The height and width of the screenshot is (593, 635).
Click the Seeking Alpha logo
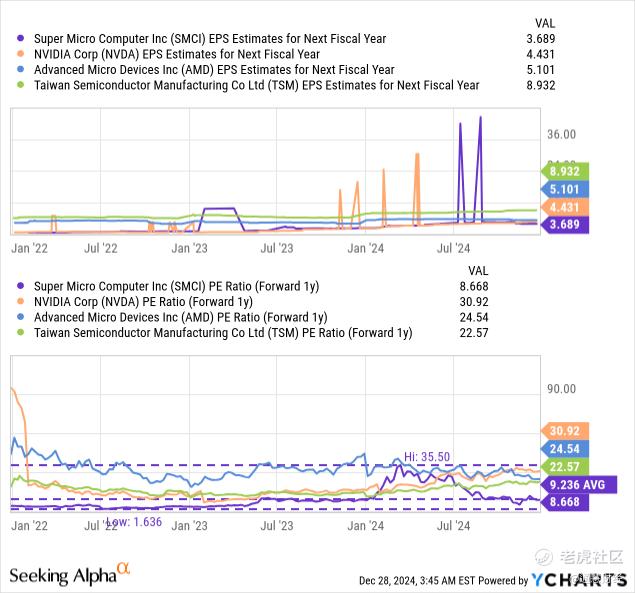(x=70, y=574)
